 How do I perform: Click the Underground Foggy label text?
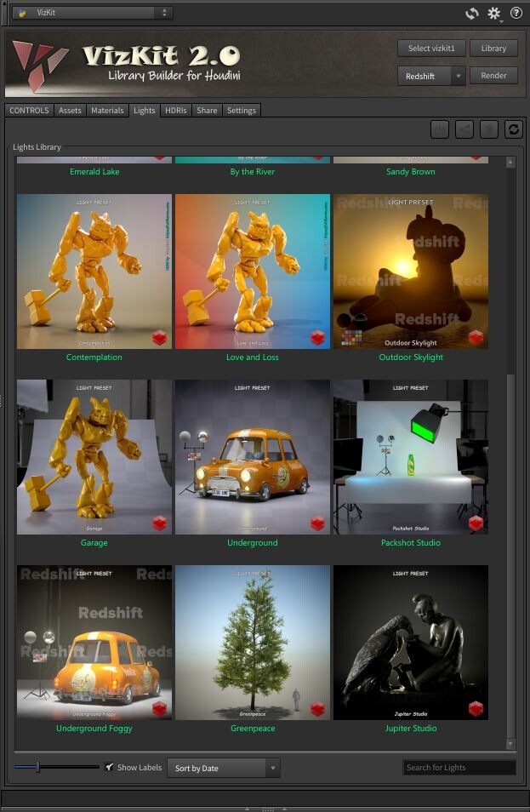tap(94, 728)
